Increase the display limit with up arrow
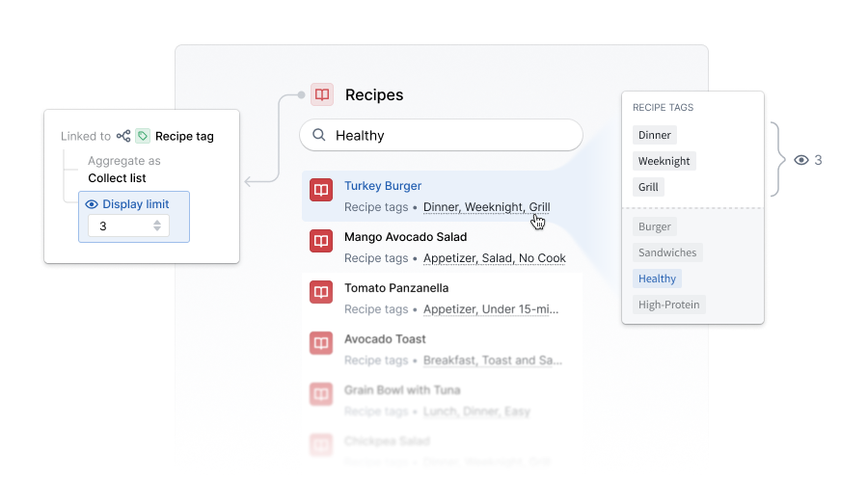The height and width of the screenshot is (477, 868). [x=157, y=222]
